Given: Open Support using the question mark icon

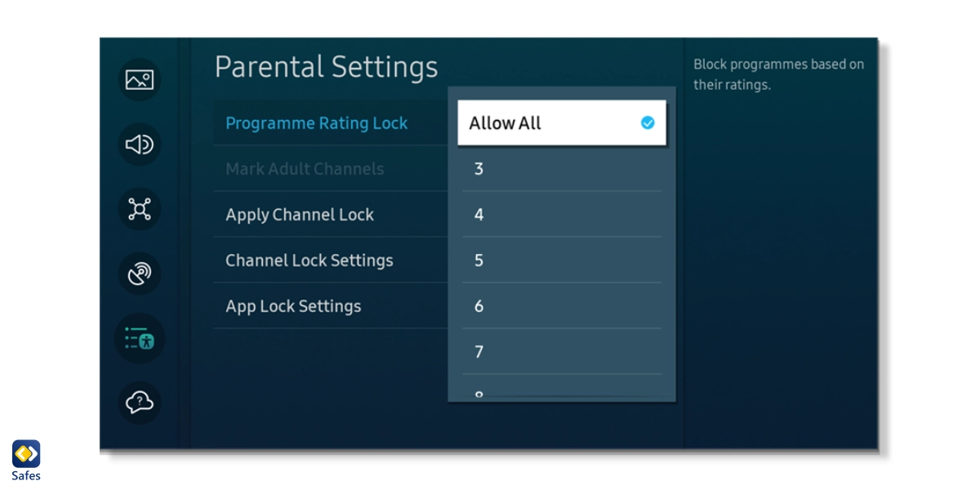Looking at the screenshot, I should (x=139, y=403).
